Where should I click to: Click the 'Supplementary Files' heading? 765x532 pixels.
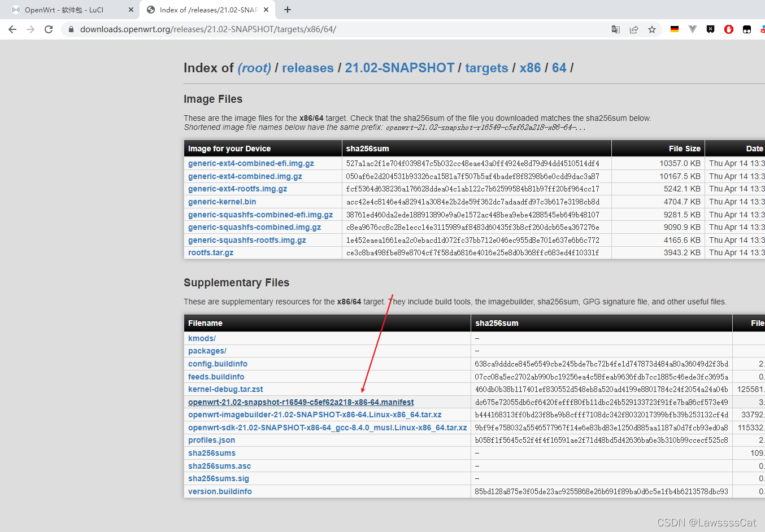click(x=236, y=282)
